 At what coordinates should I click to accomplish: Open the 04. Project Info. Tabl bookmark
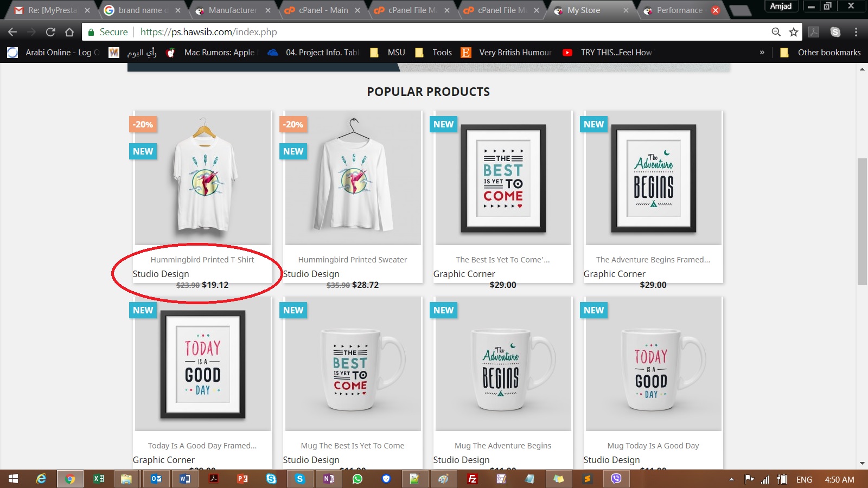314,53
